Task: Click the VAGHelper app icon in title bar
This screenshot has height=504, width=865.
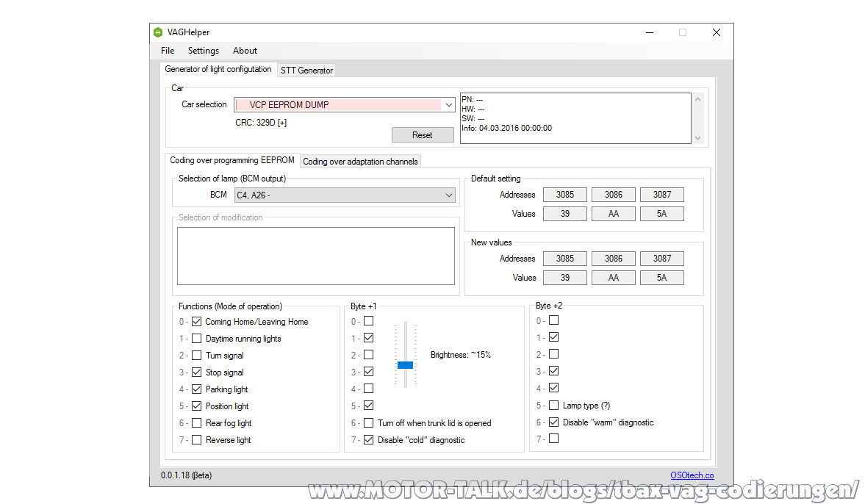Action: point(158,32)
